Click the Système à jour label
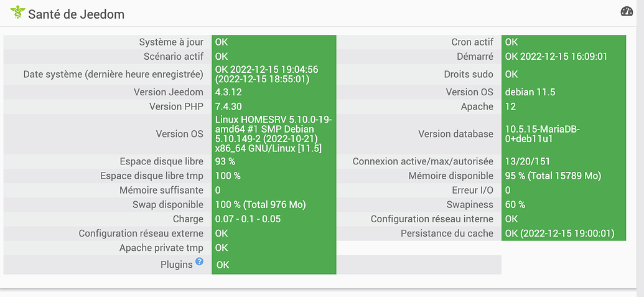This screenshot has width=644, height=297. (171, 42)
